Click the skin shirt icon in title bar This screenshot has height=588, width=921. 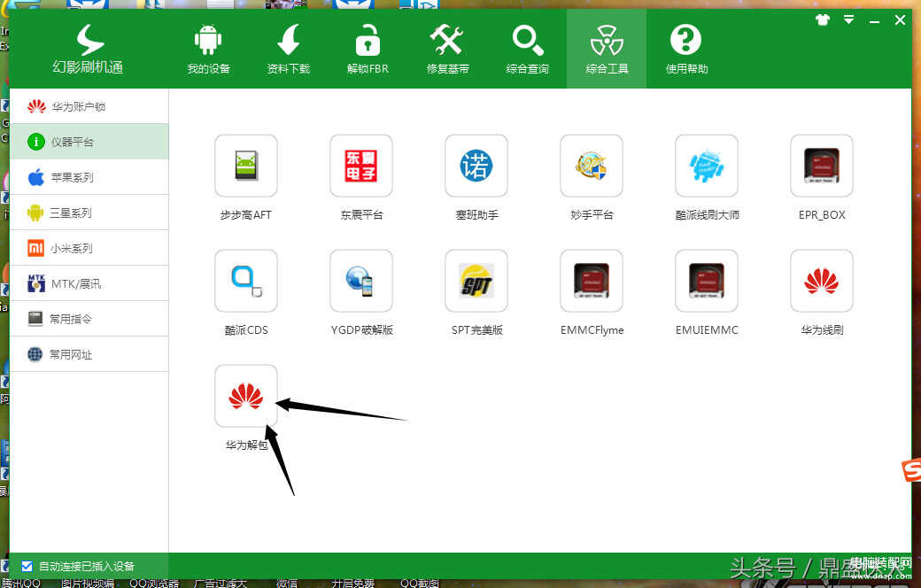[x=823, y=19]
